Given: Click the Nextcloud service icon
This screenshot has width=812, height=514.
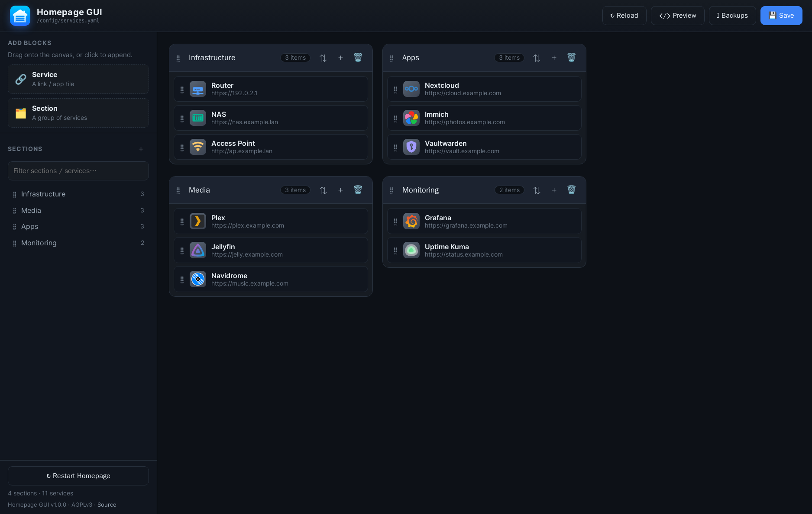Looking at the screenshot, I should coord(411,89).
